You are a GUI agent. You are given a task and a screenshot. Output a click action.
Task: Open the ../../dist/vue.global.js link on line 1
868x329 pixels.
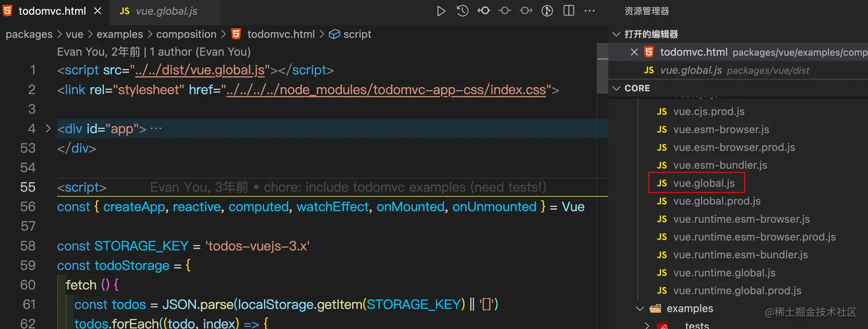tap(199, 71)
